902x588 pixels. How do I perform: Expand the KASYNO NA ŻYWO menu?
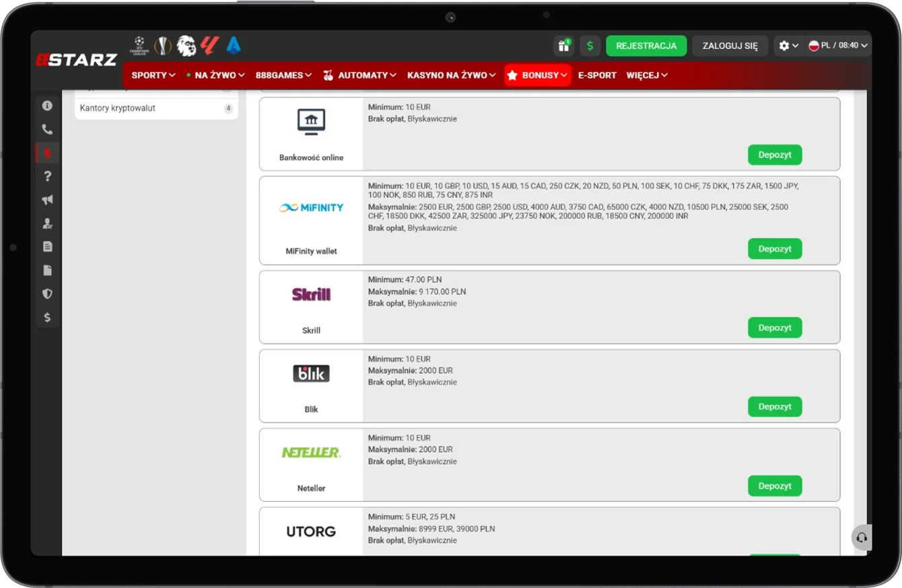pyautogui.click(x=451, y=75)
